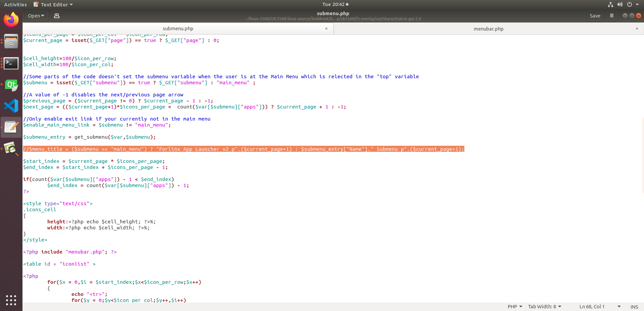Save the file with the Save button
The height and width of the screenshot is (311, 644).
click(595, 16)
